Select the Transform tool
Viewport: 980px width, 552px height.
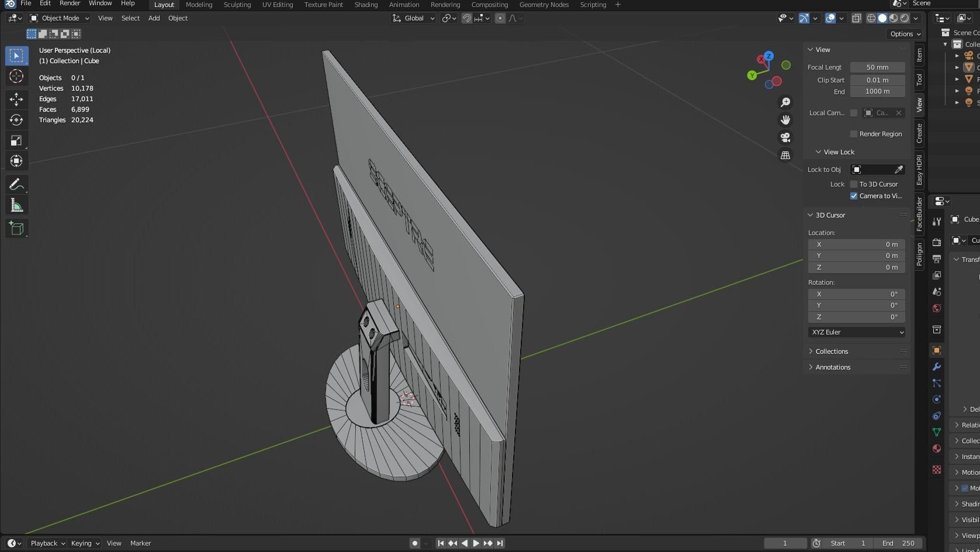pos(16,161)
